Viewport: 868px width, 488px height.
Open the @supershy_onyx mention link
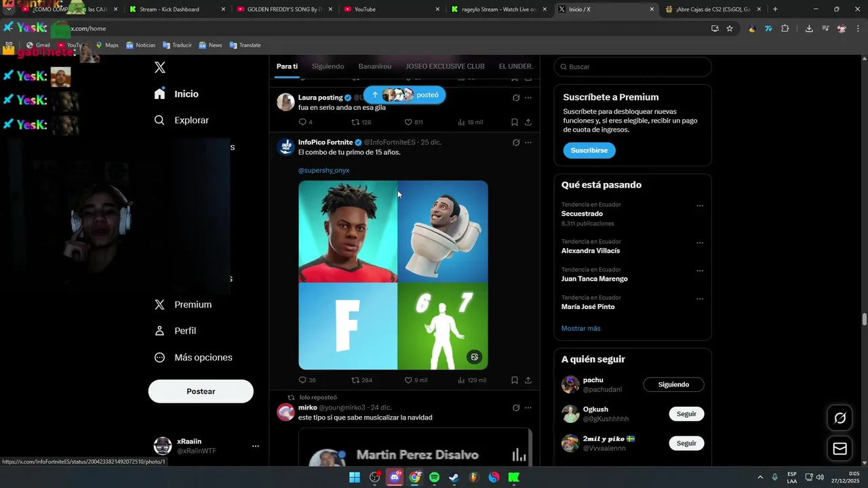(323, 170)
